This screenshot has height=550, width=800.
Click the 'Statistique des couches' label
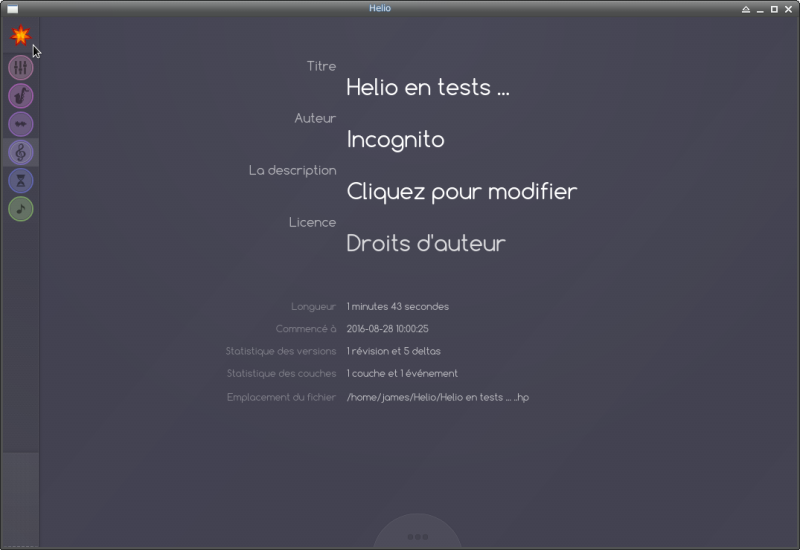click(x=281, y=373)
